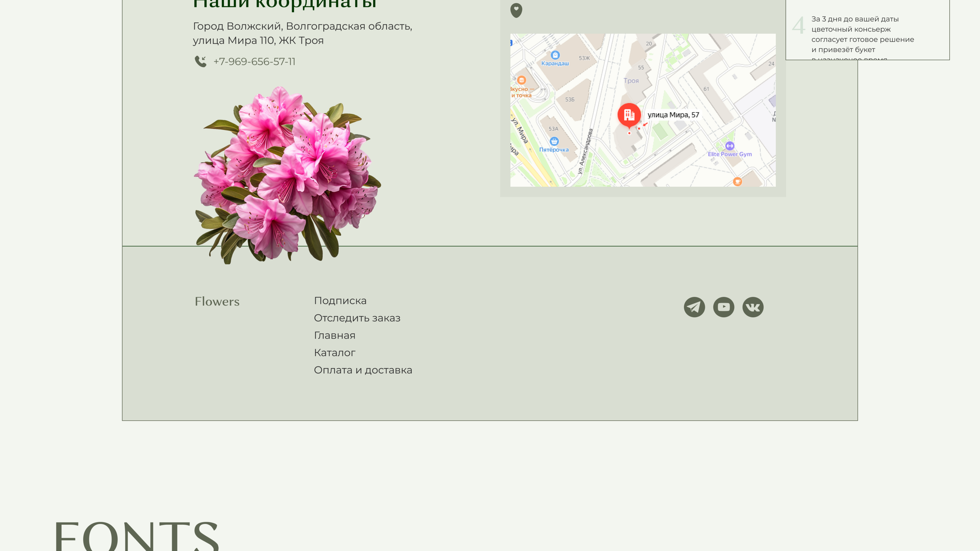The height and width of the screenshot is (551, 980).
Task: Open the YouTube channel icon
Action: coord(724,307)
